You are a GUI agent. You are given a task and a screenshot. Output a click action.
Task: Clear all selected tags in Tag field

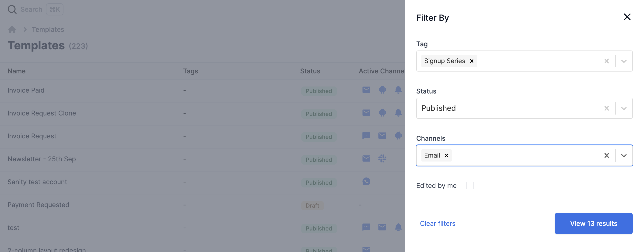click(x=606, y=61)
